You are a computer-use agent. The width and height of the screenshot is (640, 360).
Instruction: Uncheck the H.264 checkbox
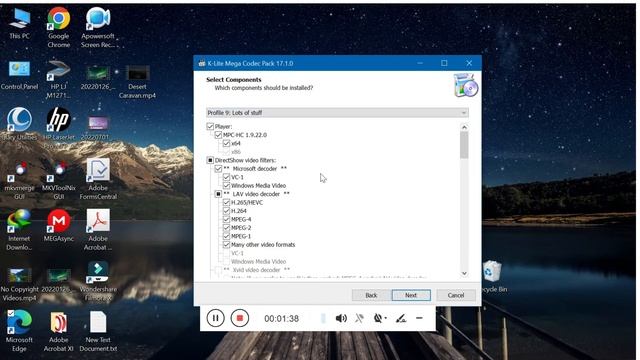(x=226, y=211)
